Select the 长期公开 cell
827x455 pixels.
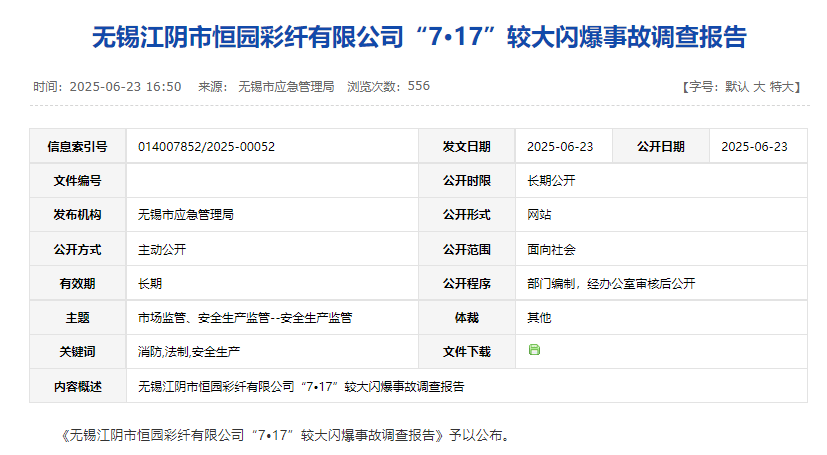pos(551,181)
